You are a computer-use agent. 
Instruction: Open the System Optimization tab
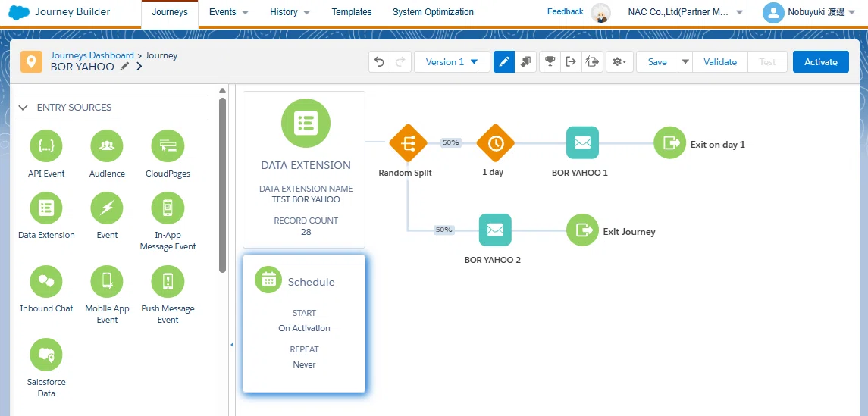pyautogui.click(x=433, y=12)
